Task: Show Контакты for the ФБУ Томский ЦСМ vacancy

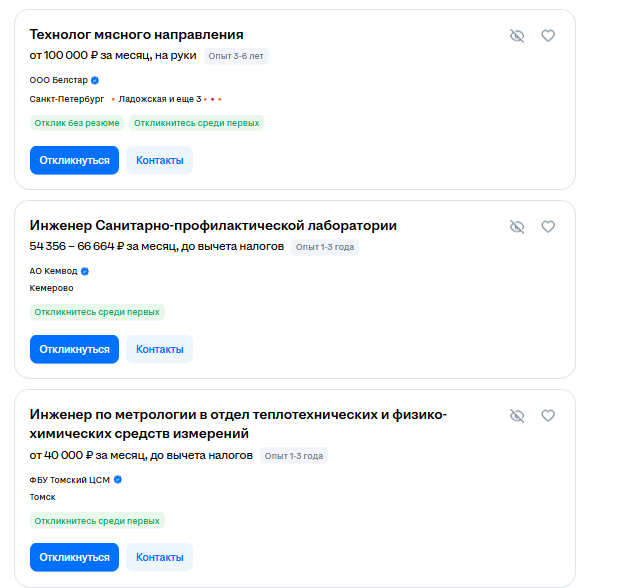Action: tap(160, 557)
